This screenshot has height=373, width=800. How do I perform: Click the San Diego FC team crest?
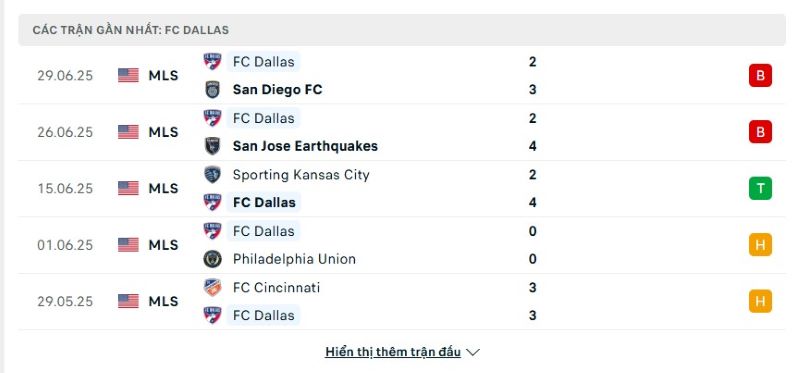212,89
